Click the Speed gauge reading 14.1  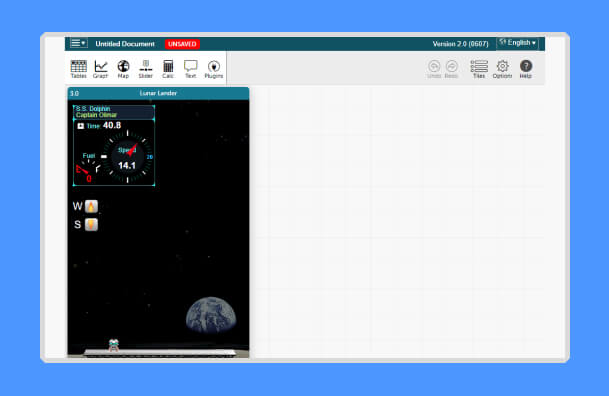[127, 157]
